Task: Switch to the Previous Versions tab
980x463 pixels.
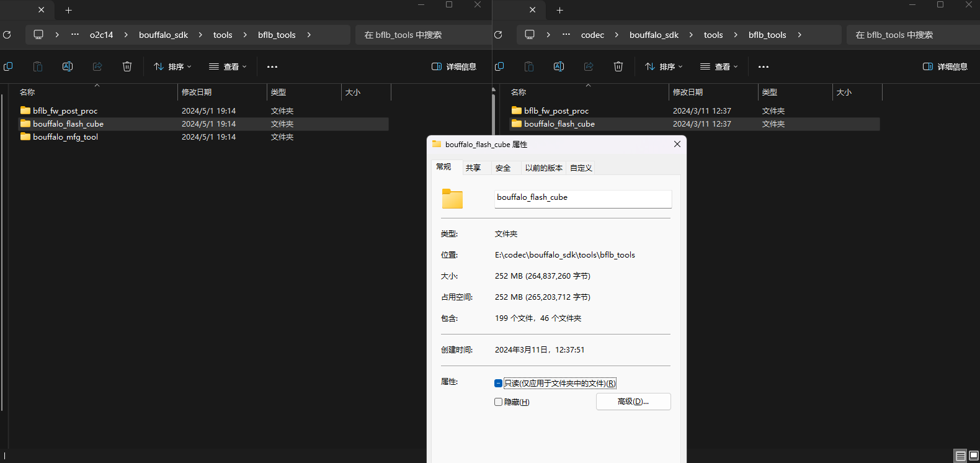Action: click(543, 168)
